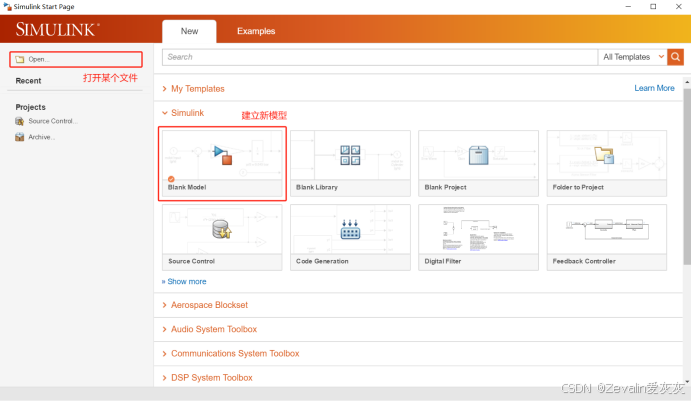The width and height of the screenshot is (692, 402).
Task: Maximize the Simulink Start Page window
Action: 653,7
